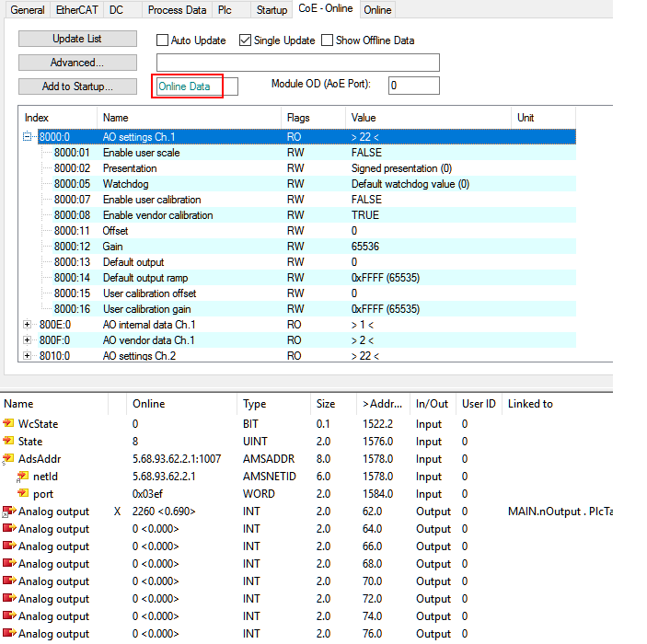The width and height of the screenshot is (647, 644).
Task: Open the EtherCAT tab
Action: pyautogui.click(x=76, y=9)
